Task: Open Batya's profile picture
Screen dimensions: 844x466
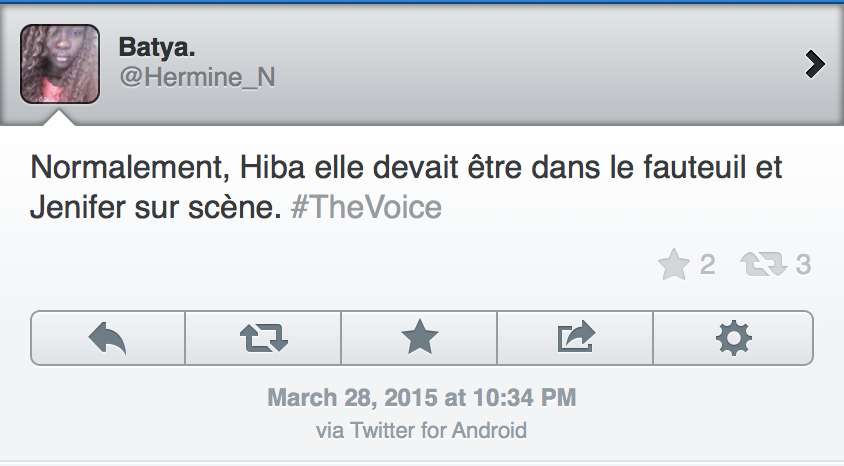Action: [x=60, y=64]
